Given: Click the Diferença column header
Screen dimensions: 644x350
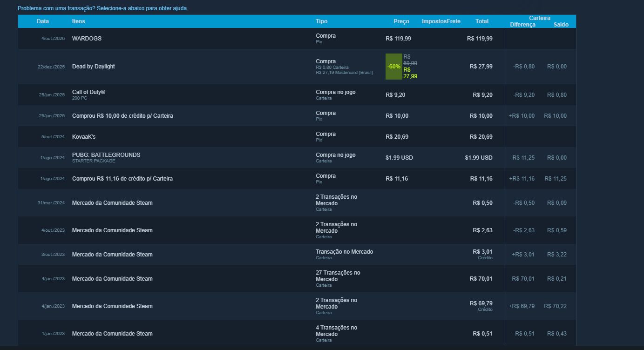Looking at the screenshot, I should 523,25.
